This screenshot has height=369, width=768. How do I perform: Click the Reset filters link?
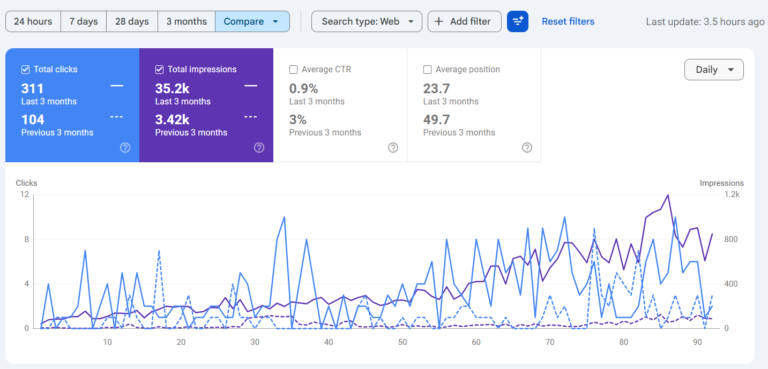click(568, 22)
